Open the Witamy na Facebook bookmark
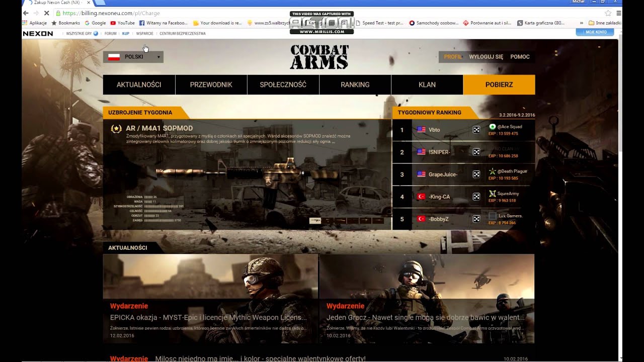The width and height of the screenshot is (644, 362). 164,23
